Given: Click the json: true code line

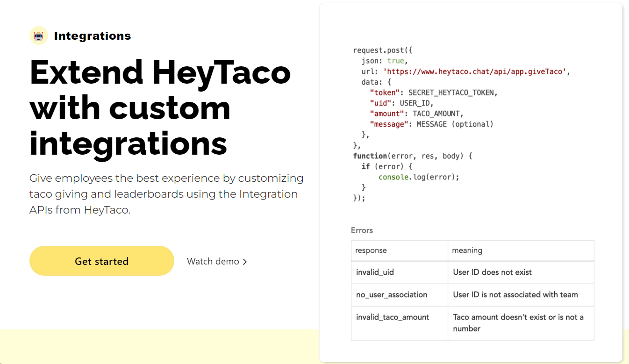Looking at the screenshot, I should (385, 61).
